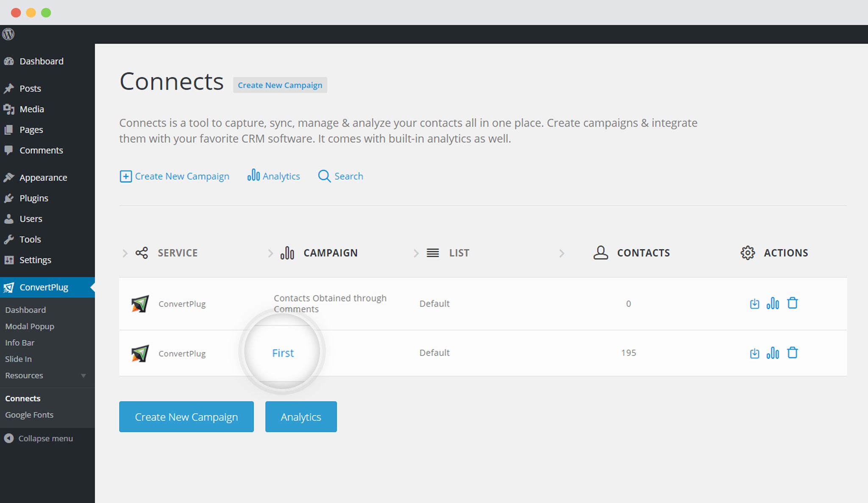Click the download icon for First campaign
The width and height of the screenshot is (868, 503).
coord(755,353)
